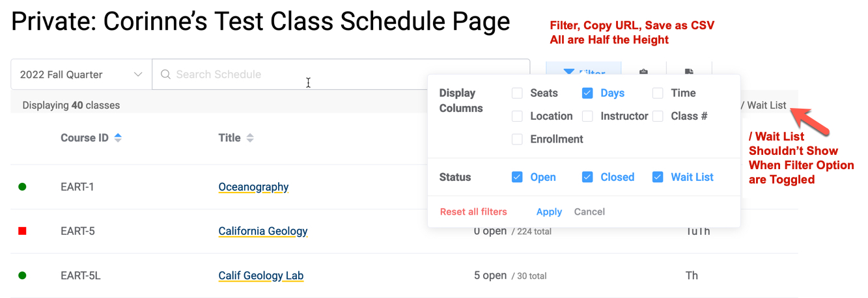Viewport: 868px width, 298px height.
Task: Open the California Geology course link
Action: click(263, 231)
